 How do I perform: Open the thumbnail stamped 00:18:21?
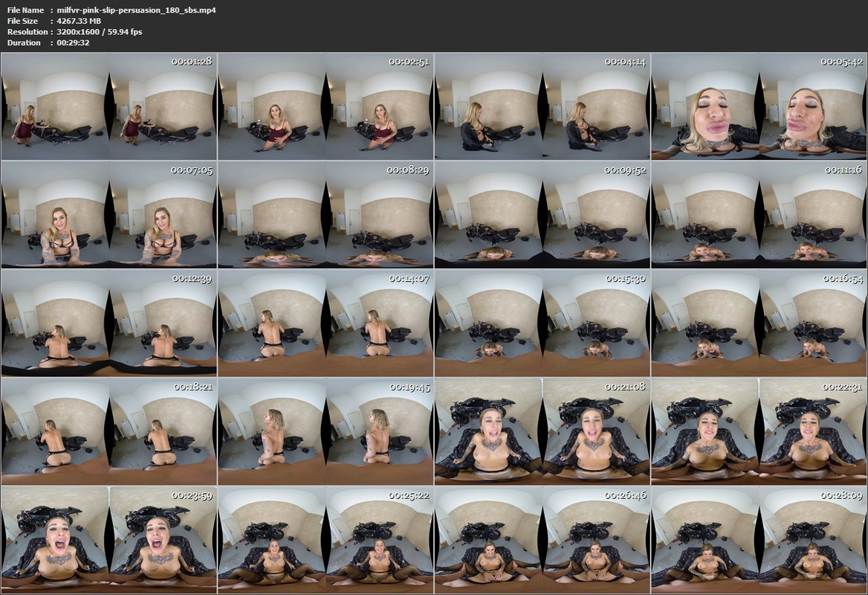coord(109,432)
